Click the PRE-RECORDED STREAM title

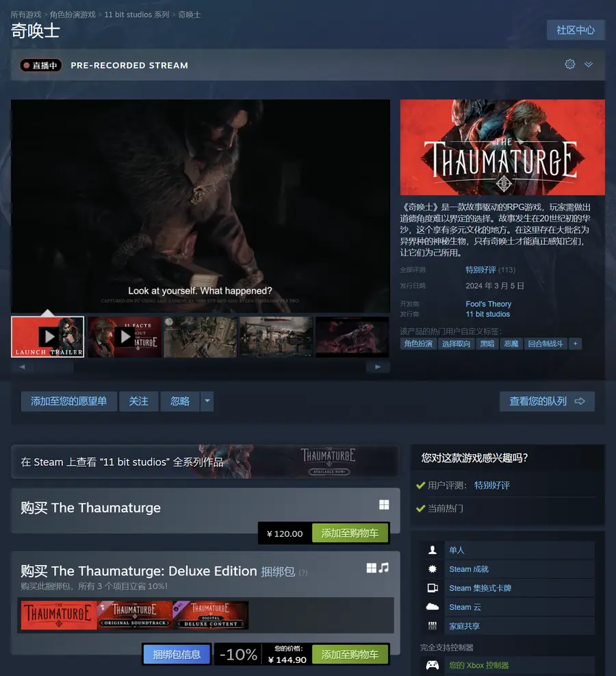point(129,65)
